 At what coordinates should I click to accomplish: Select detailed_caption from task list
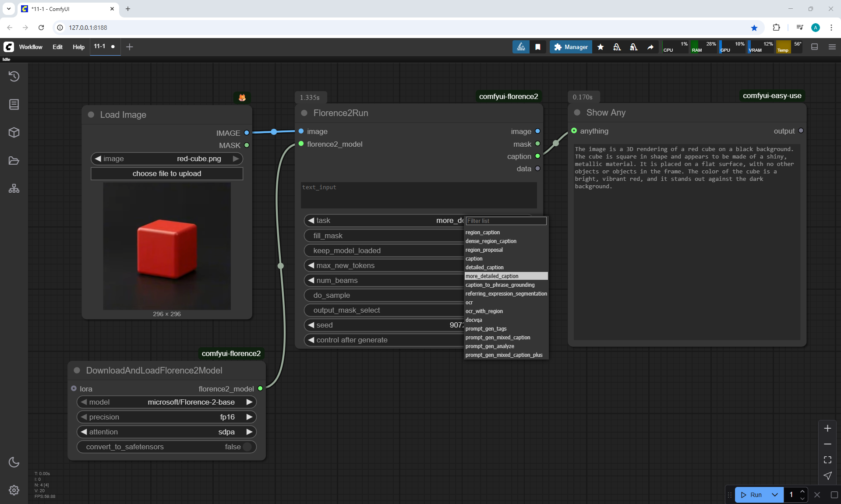click(x=484, y=268)
